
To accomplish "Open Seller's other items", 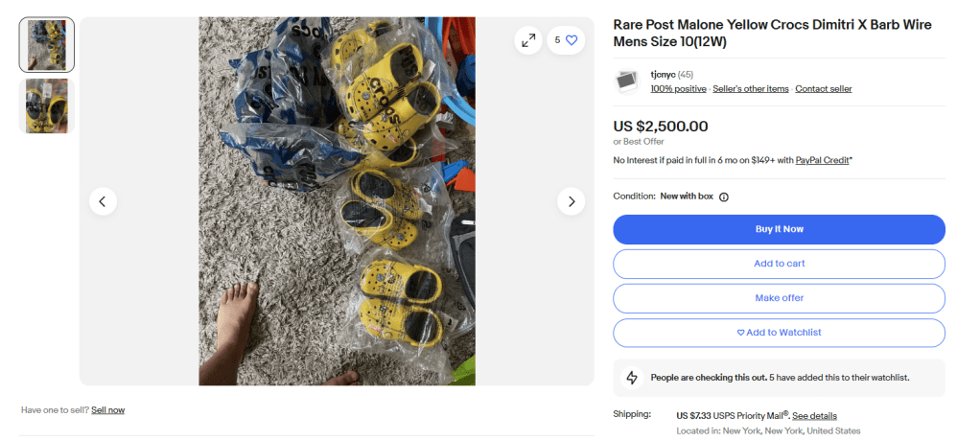I will (751, 89).
